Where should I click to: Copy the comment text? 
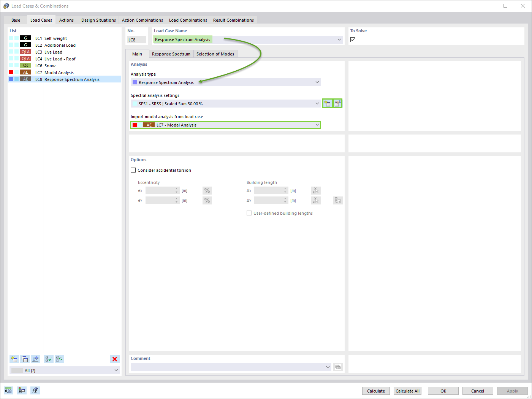click(x=338, y=367)
